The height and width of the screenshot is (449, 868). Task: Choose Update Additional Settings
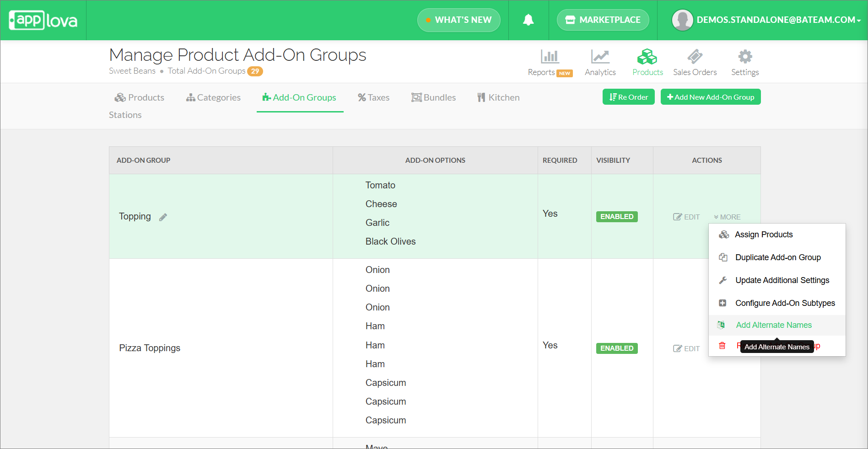click(x=777, y=280)
